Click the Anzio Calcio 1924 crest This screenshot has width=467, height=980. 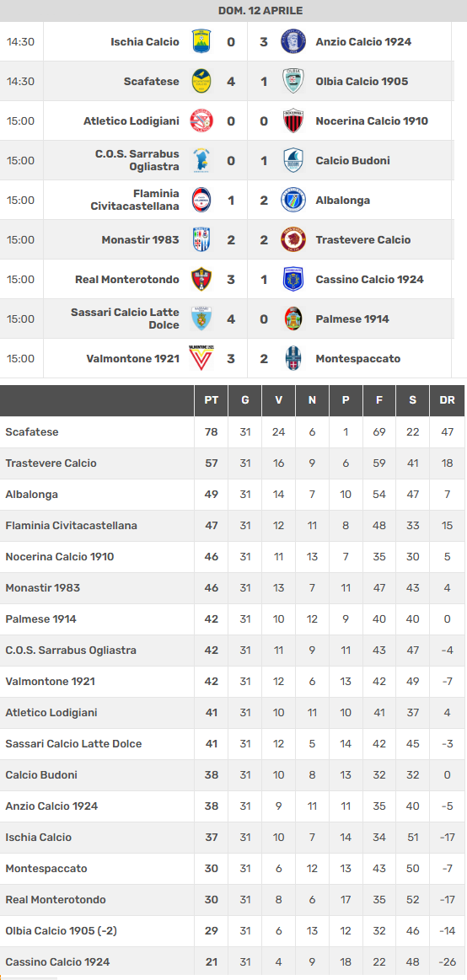coord(293,42)
